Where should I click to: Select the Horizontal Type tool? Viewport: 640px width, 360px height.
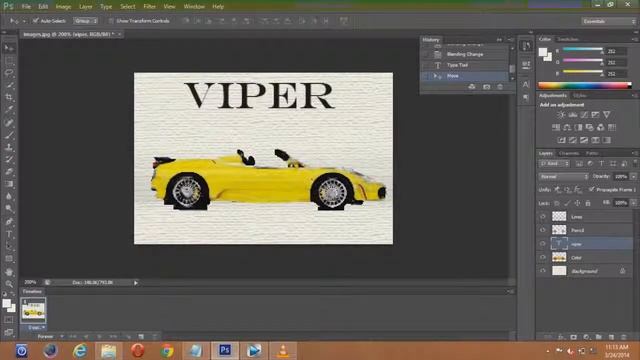9,234
